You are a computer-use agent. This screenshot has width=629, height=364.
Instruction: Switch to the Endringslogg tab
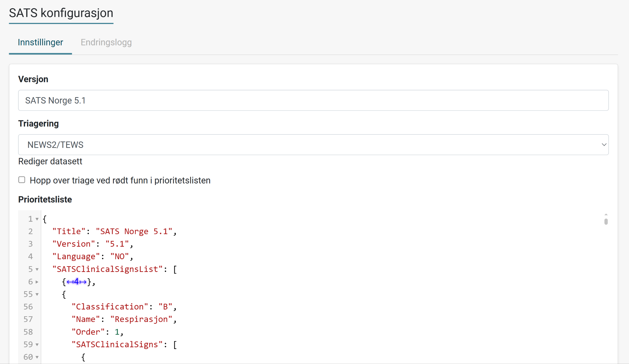tap(106, 42)
